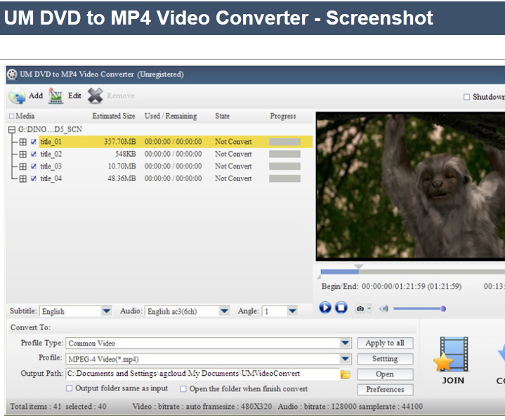Toggle the Shutdown checkbox
The height and width of the screenshot is (420, 505).
466,97
